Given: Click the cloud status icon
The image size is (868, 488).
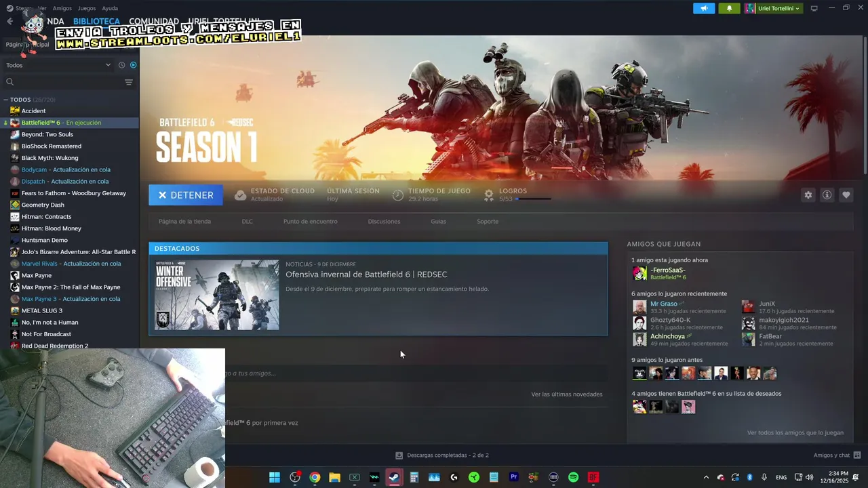Looking at the screenshot, I should pyautogui.click(x=240, y=195).
